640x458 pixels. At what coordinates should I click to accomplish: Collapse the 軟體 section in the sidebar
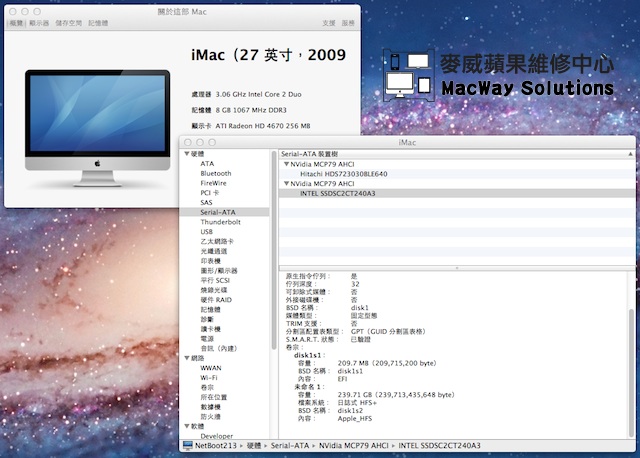(187, 426)
